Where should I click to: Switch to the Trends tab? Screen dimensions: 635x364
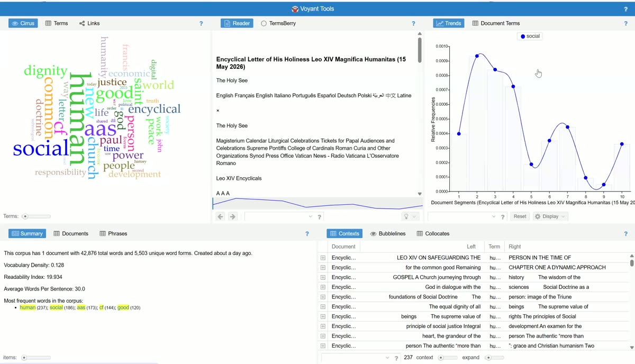pos(449,23)
